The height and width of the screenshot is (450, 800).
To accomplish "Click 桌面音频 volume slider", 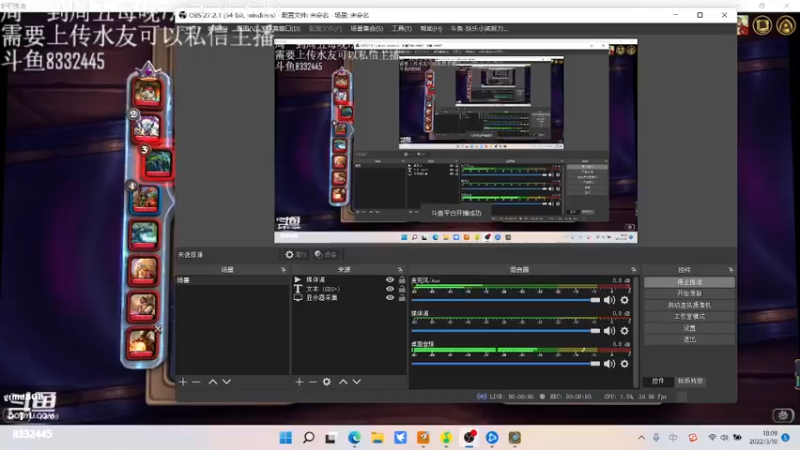I will (x=506, y=364).
